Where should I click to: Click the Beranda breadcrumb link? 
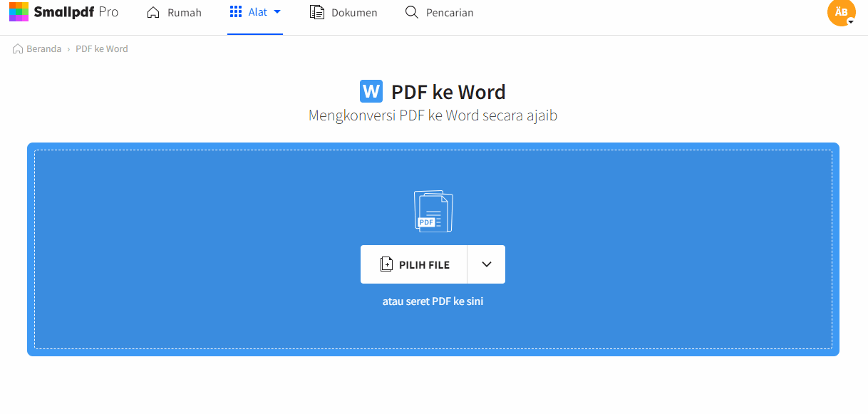(37, 49)
